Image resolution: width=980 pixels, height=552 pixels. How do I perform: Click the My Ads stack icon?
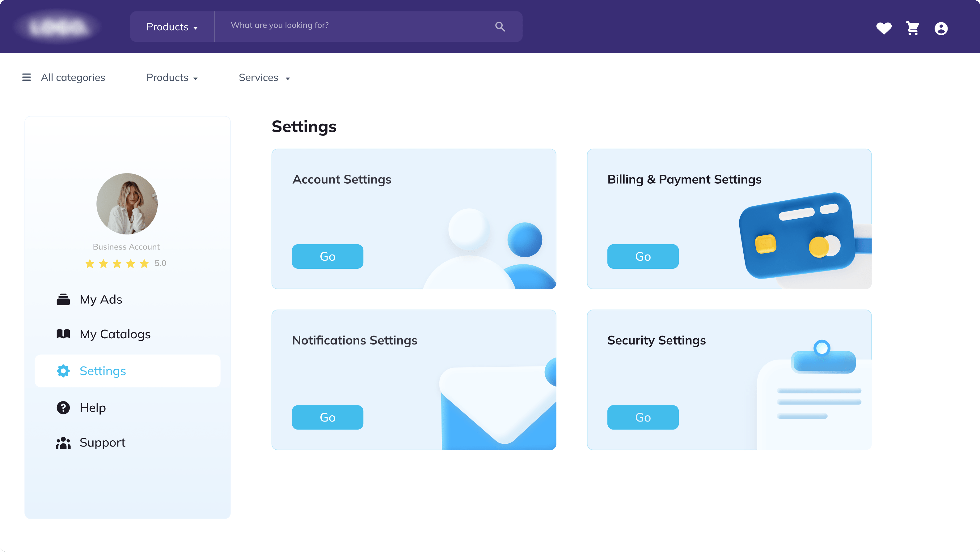[63, 300]
